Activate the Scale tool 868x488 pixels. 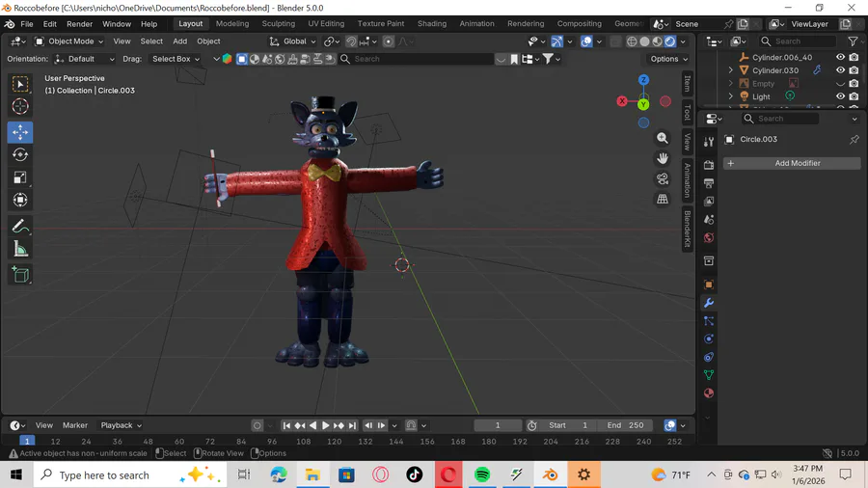[x=20, y=177]
